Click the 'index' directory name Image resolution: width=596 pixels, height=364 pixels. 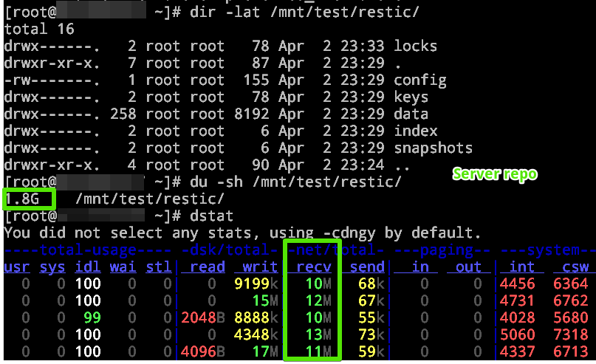click(416, 131)
